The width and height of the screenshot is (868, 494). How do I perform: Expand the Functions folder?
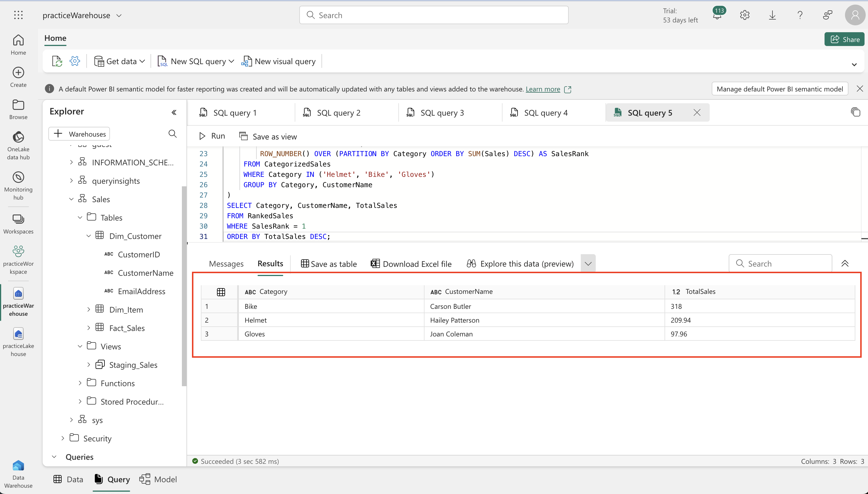tap(80, 383)
